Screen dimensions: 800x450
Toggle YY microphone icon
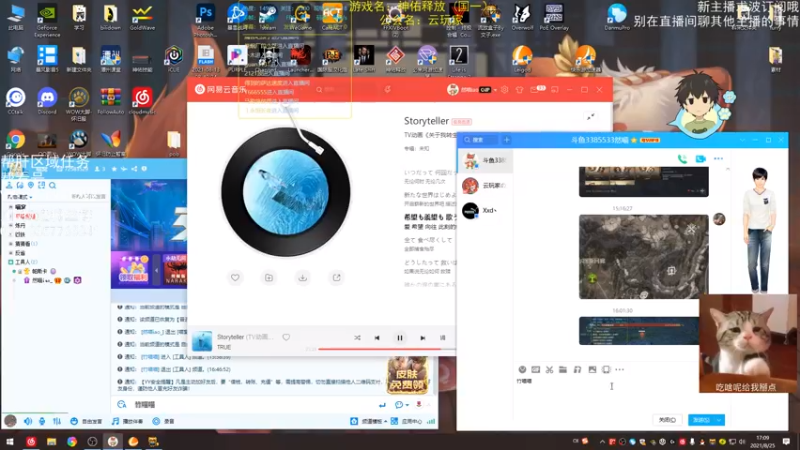point(42,421)
